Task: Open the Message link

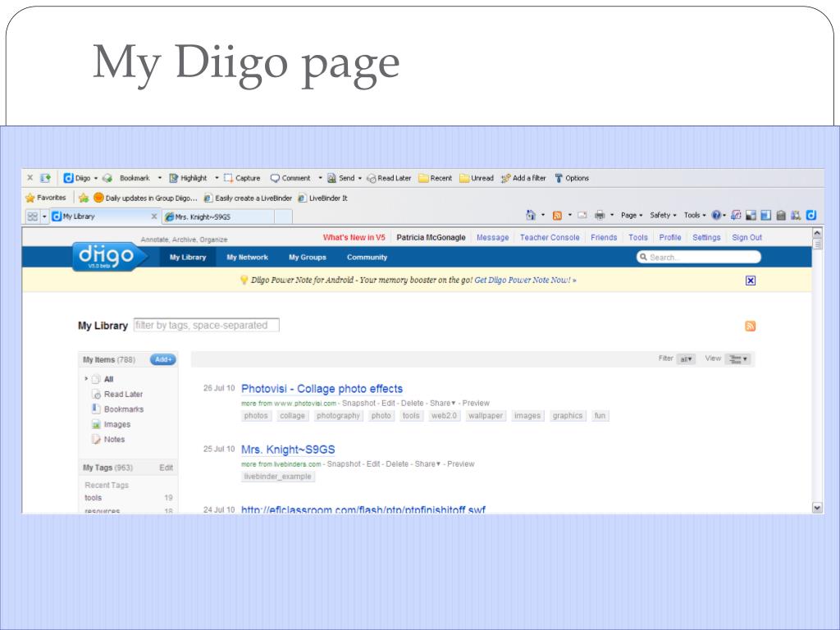Action: pyautogui.click(x=493, y=237)
